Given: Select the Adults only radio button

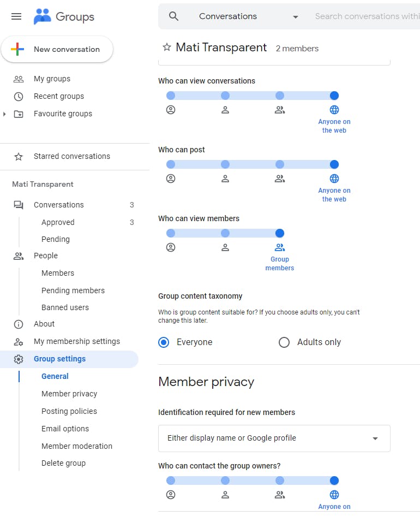Looking at the screenshot, I should (x=284, y=342).
